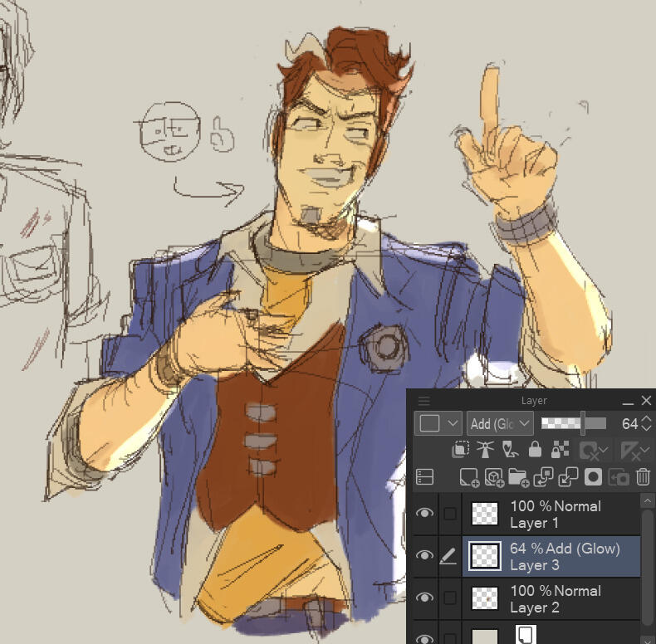Click the layer opacity slider
656x644 pixels.
(573, 423)
